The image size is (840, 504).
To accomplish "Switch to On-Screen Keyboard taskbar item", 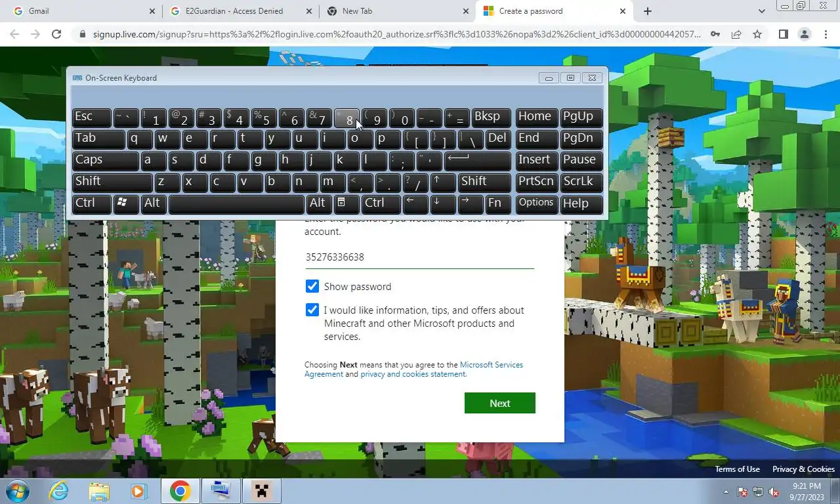I will (x=220, y=491).
